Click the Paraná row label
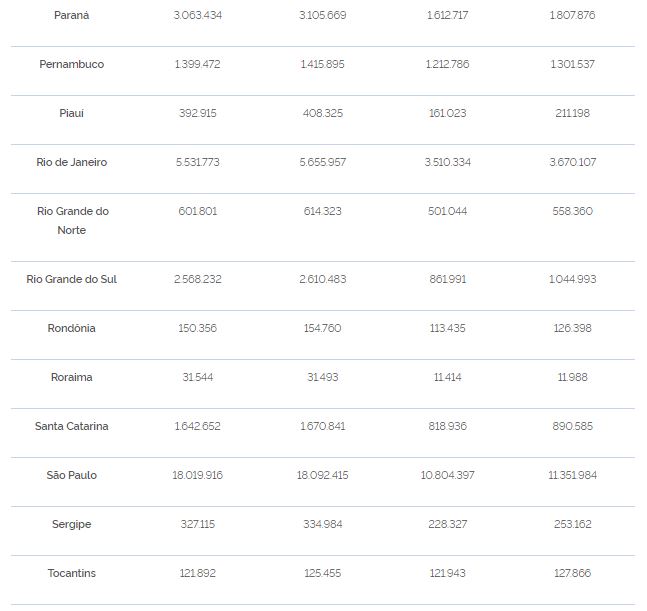The image size is (647, 611). [x=71, y=15]
